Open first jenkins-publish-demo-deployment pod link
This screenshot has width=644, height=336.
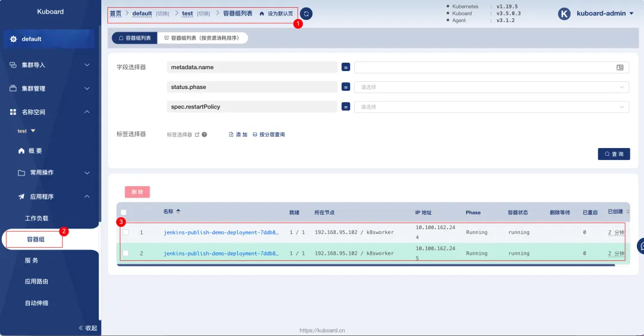point(221,232)
